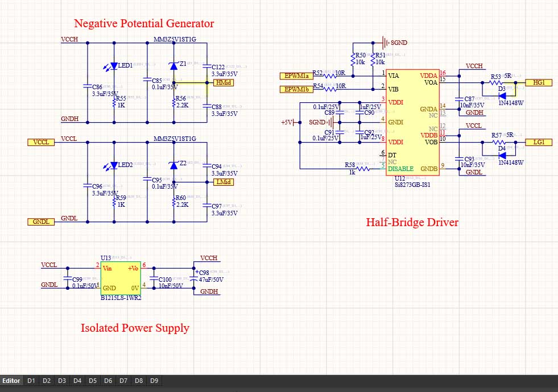Open the D1 tab
The image size is (558, 392).
pyautogui.click(x=31, y=381)
